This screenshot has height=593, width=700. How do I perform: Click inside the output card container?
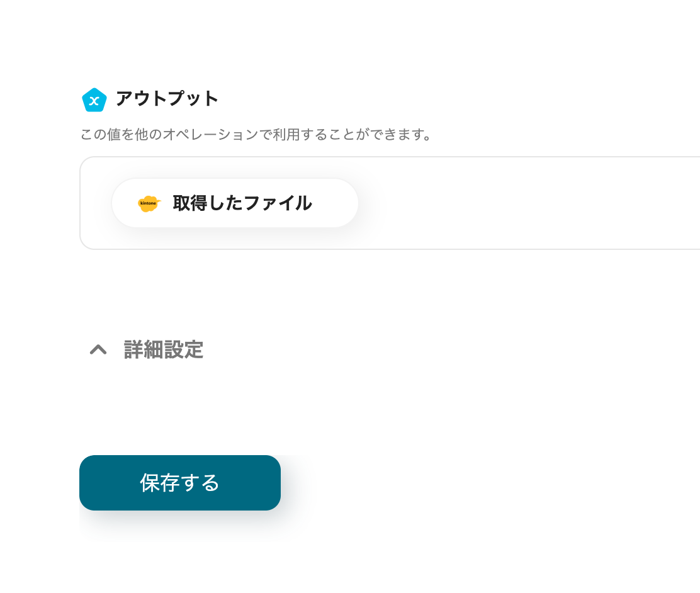click(x=441, y=203)
